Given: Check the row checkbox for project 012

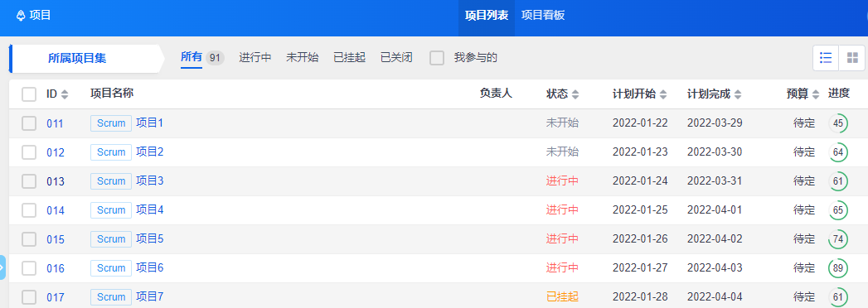Looking at the screenshot, I should (x=29, y=152).
